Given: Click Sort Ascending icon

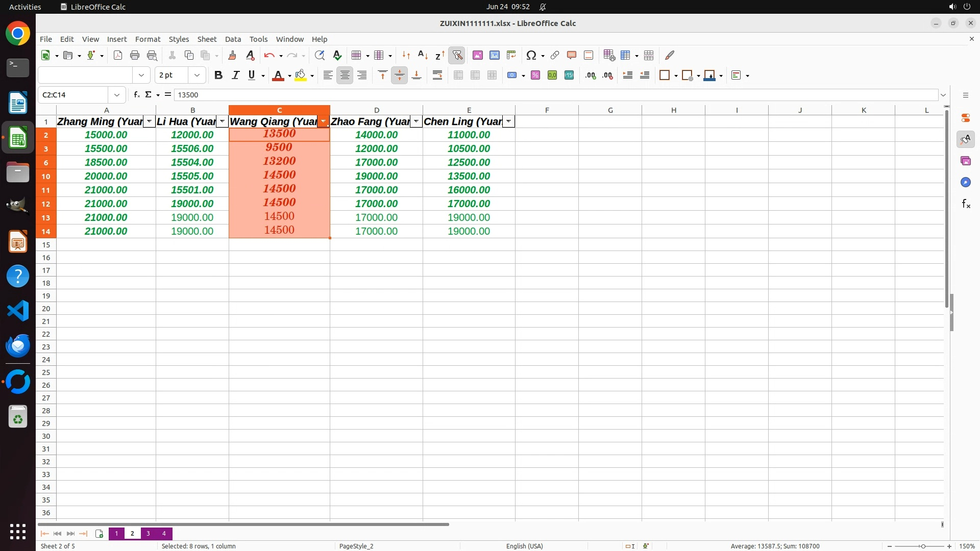Looking at the screenshot, I should coord(423,55).
